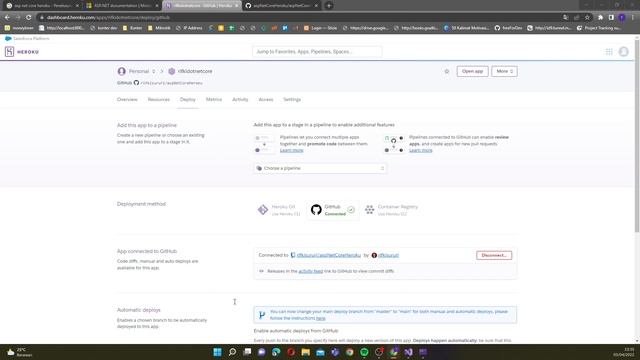Go back with the browser back arrow
This screenshot has height=360, width=640.
pyautogui.click(x=7, y=18)
